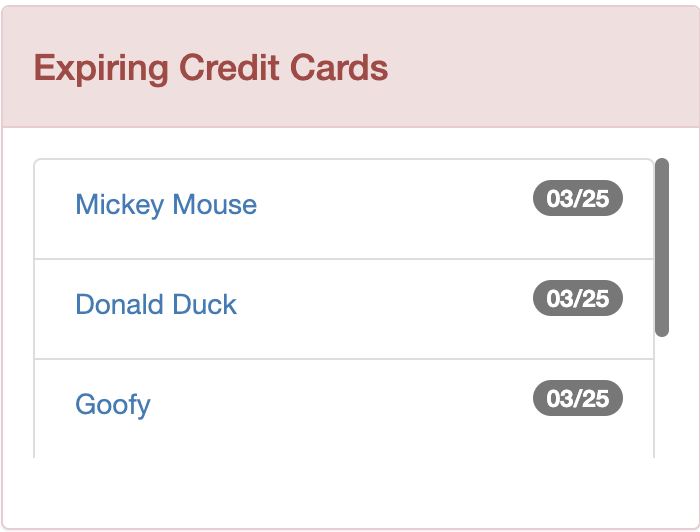Screen dimensions: 700x532
Task: Open the Donald Duck link
Action: 156,305
